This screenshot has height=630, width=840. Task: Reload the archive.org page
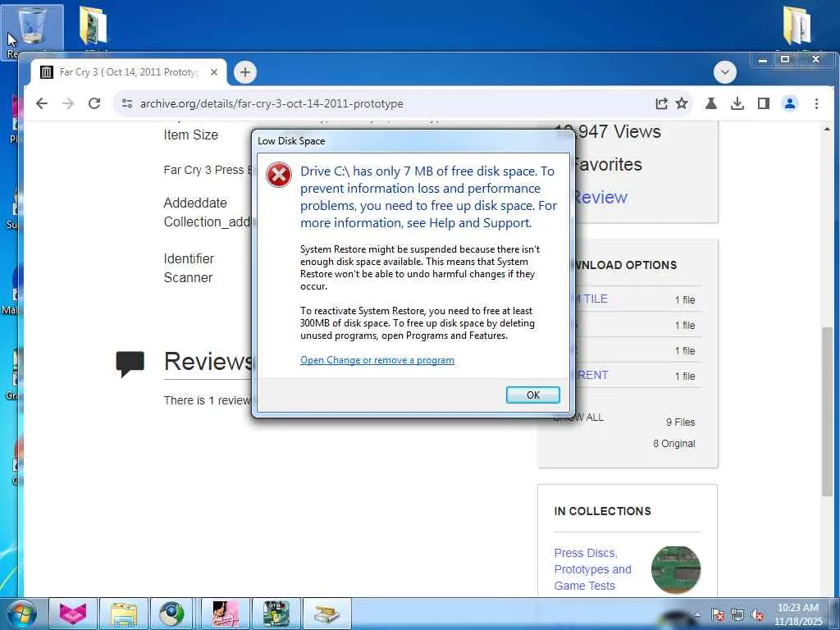coord(94,103)
